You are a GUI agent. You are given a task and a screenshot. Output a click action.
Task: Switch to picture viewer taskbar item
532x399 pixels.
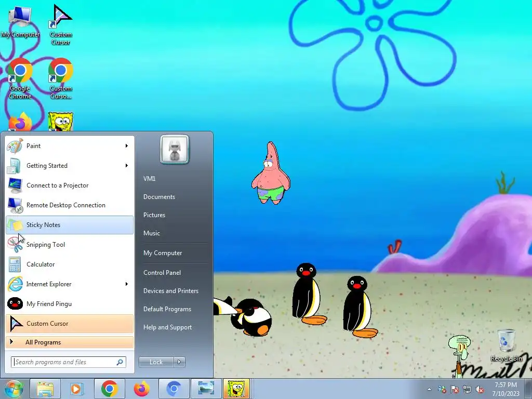(206, 389)
